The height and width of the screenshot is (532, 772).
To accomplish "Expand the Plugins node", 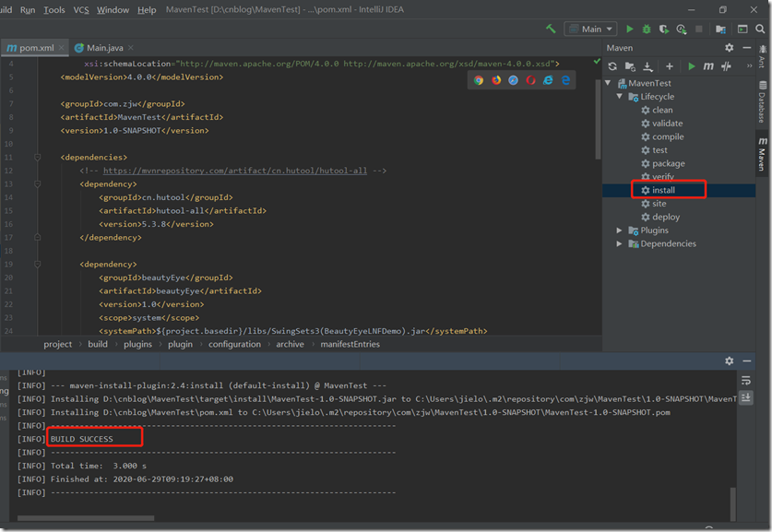I will (x=620, y=230).
